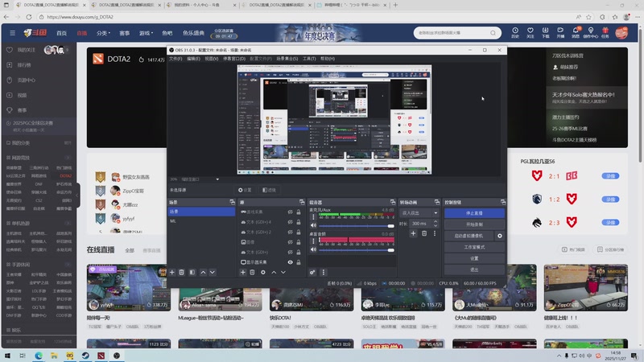Click the 退出 exit button in OBS

474,269
